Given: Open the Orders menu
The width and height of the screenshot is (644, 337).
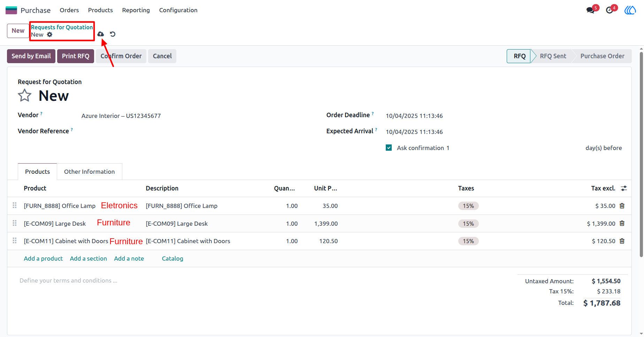Looking at the screenshot, I should click(x=69, y=10).
